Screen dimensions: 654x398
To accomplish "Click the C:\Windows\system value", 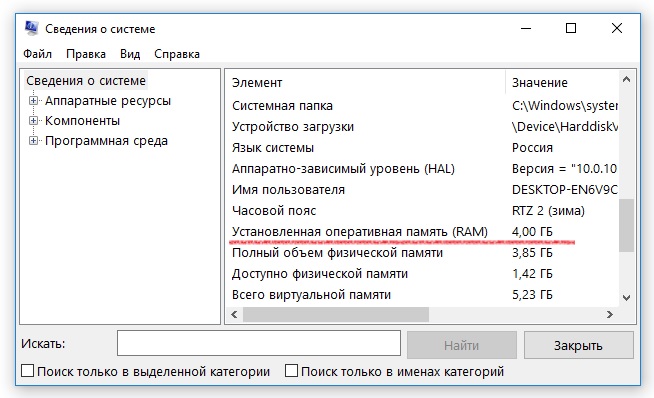I will click(565, 106).
